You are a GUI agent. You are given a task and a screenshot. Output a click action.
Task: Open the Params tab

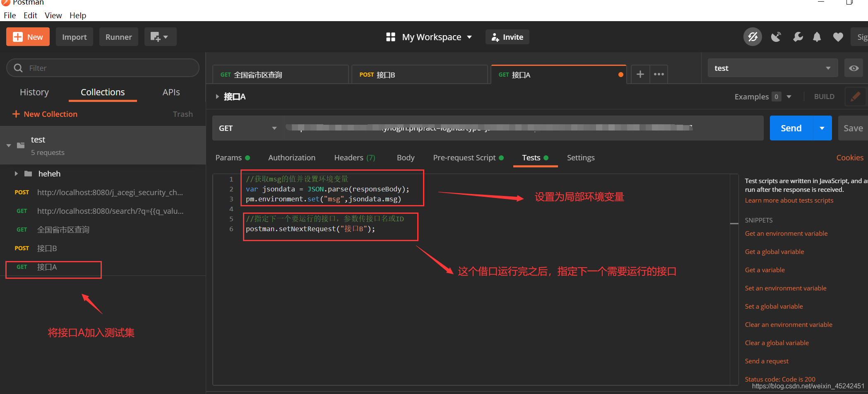[x=233, y=157]
